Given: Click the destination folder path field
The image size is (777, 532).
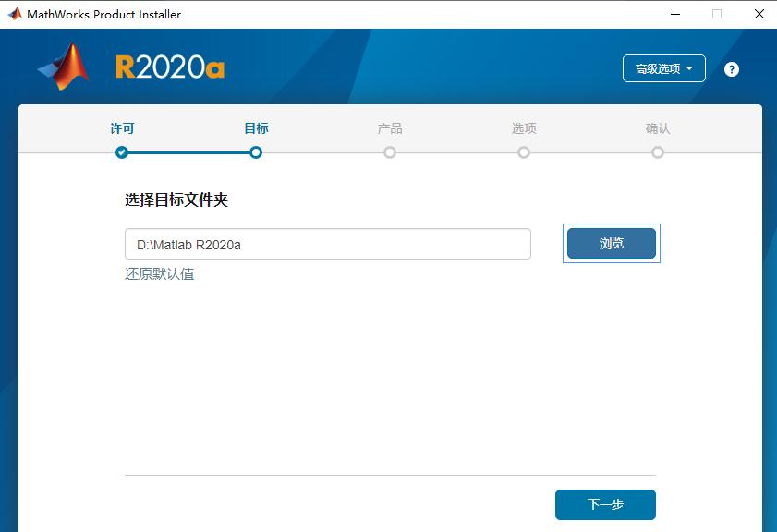Looking at the screenshot, I should pyautogui.click(x=328, y=244).
